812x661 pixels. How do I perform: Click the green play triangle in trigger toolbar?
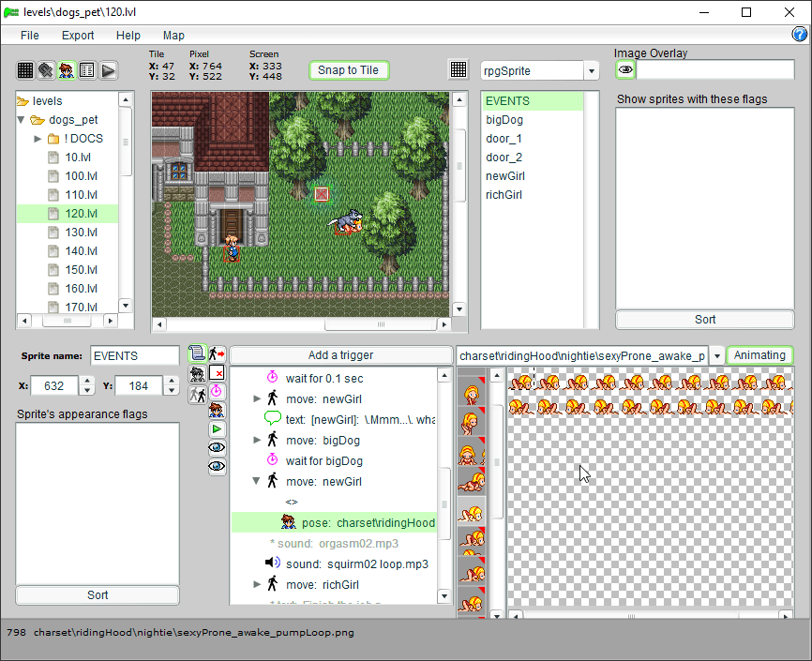[218, 428]
